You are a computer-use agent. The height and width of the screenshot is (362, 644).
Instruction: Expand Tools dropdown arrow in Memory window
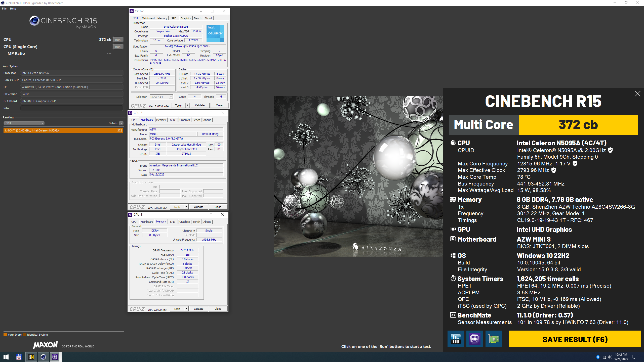186,309
